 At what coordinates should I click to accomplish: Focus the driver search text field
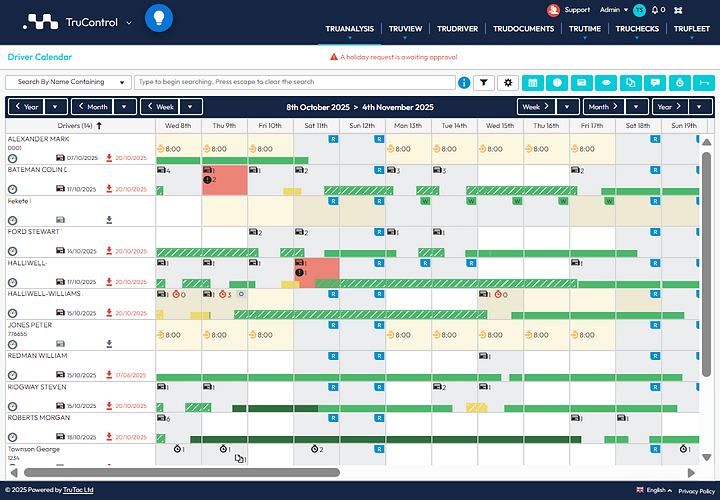point(295,82)
